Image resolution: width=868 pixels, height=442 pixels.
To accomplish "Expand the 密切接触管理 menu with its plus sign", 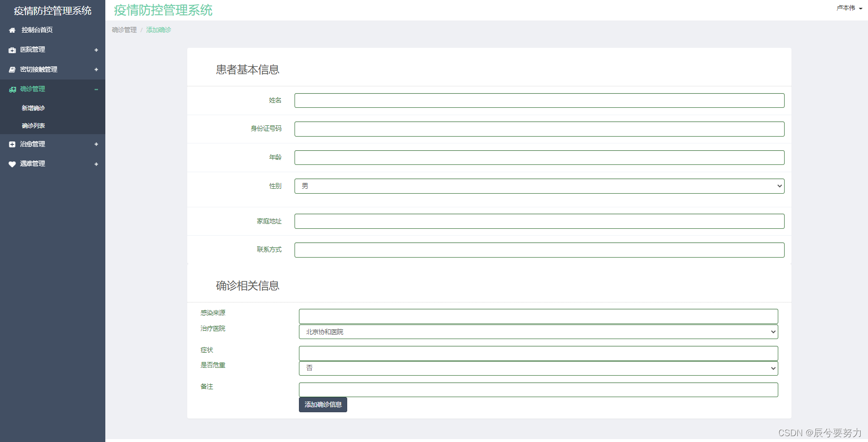I will 96,70.
